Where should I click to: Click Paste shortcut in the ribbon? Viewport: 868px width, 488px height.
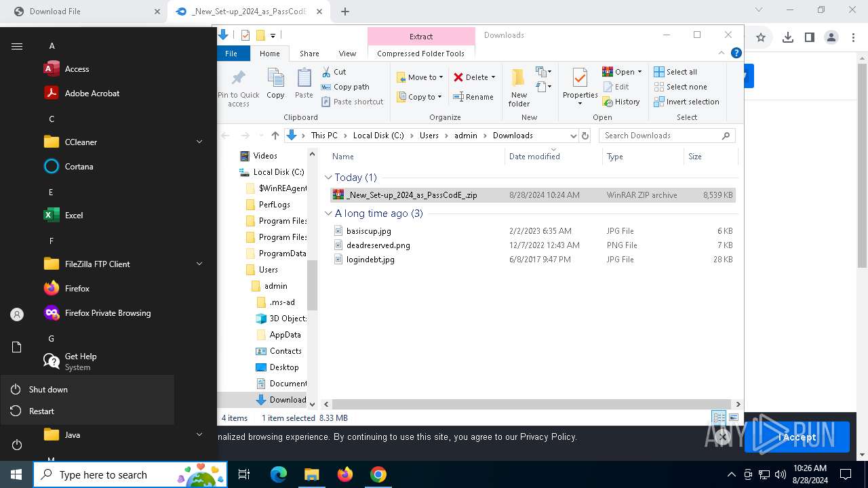[x=352, y=102]
